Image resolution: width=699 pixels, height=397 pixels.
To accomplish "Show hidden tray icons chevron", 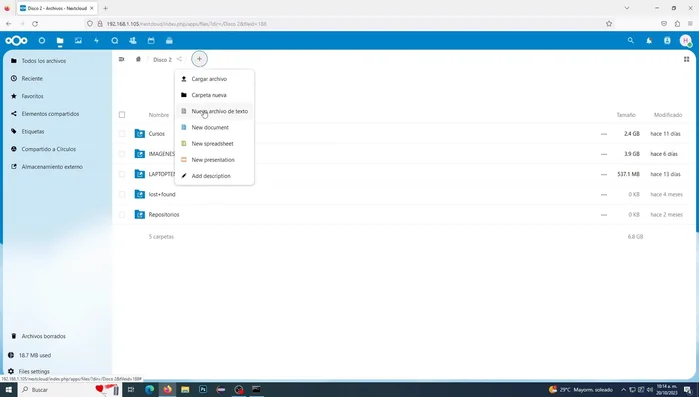I will point(623,390).
